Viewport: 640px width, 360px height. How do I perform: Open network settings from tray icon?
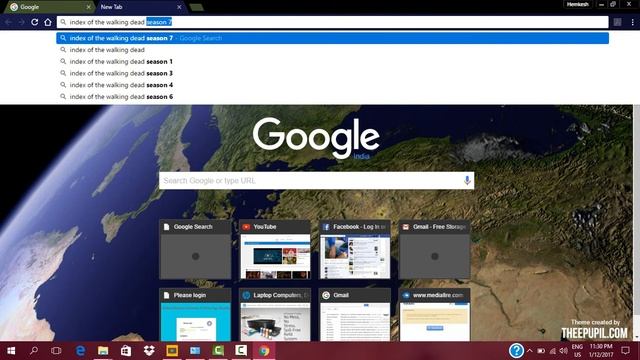click(553, 351)
